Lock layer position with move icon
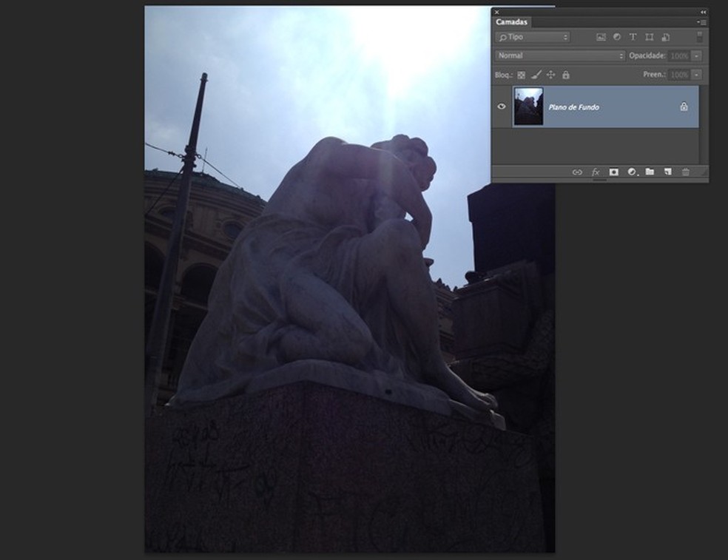 coord(550,75)
